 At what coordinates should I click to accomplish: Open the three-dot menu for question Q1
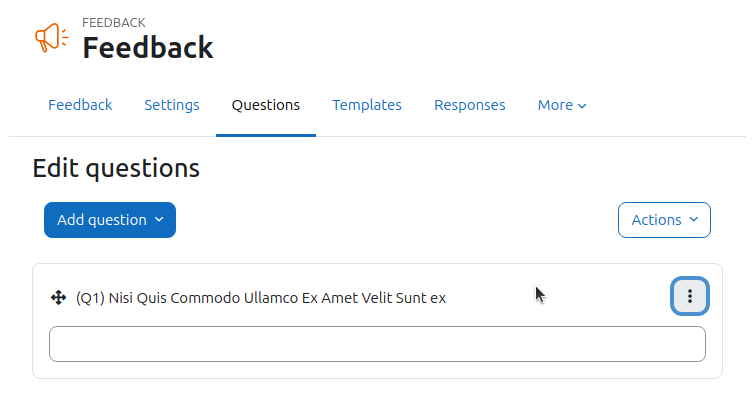pos(690,296)
